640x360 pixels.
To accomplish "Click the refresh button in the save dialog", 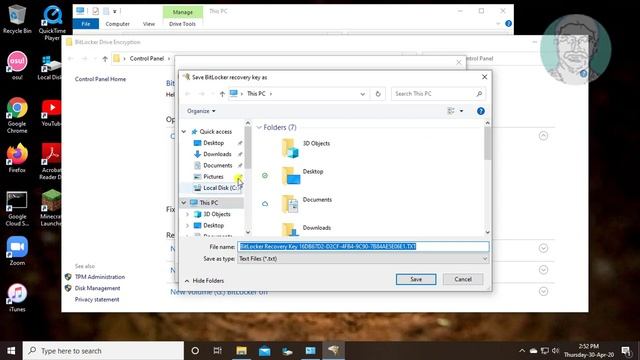I will pyautogui.click(x=378, y=94).
